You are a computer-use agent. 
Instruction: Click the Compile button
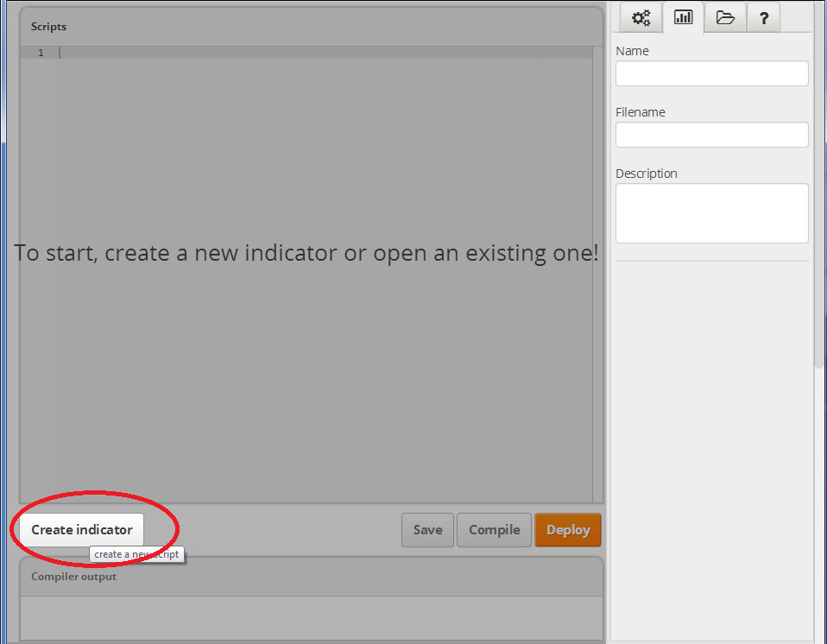[x=494, y=530]
